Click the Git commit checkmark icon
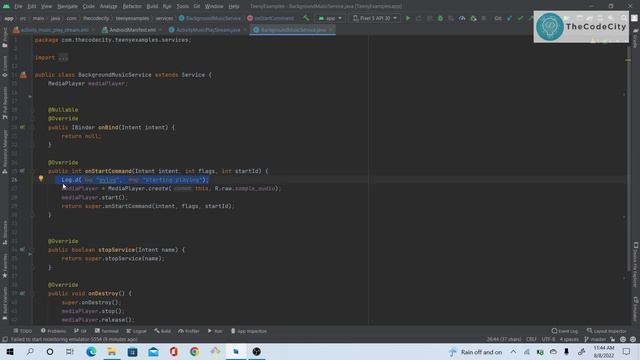The height and width of the screenshot is (360, 640). point(520,18)
